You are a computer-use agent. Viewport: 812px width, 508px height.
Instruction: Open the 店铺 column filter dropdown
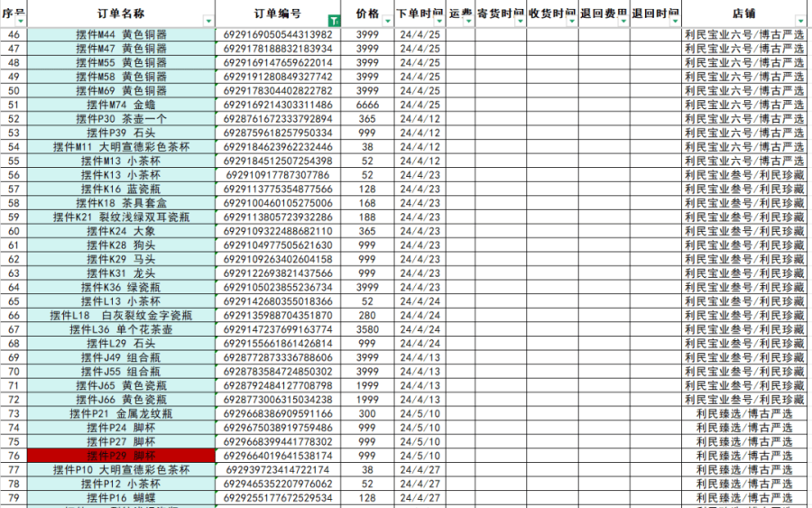point(799,21)
